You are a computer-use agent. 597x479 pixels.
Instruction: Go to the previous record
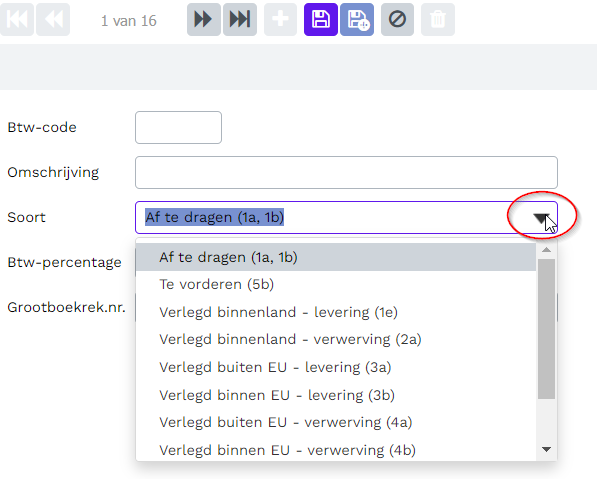click(53, 19)
